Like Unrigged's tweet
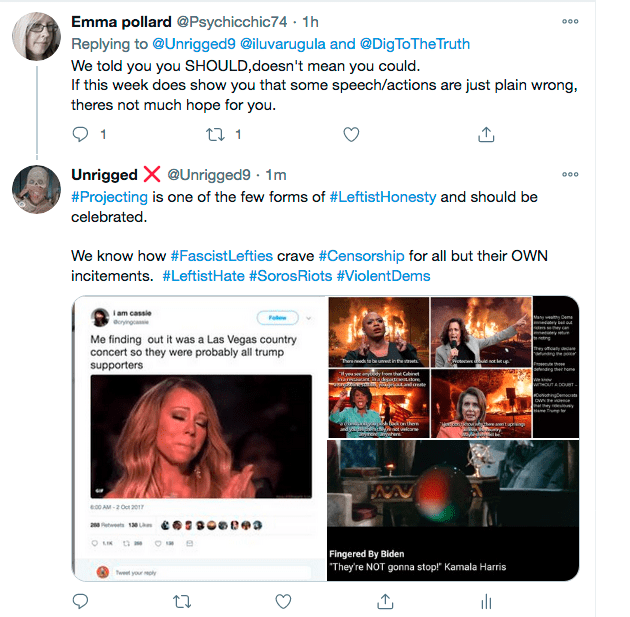630x617 pixels. tap(283, 601)
